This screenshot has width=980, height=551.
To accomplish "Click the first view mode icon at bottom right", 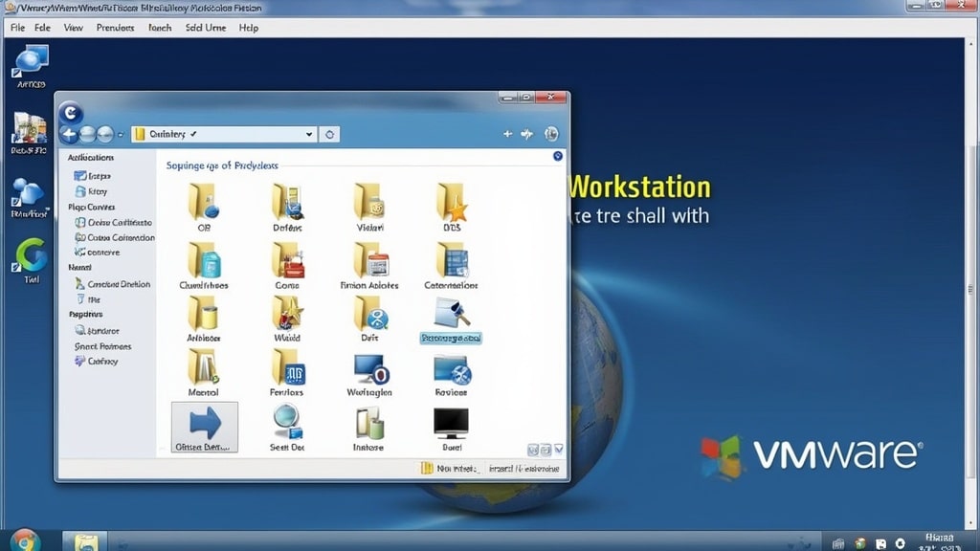I will pyautogui.click(x=533, y=450).
